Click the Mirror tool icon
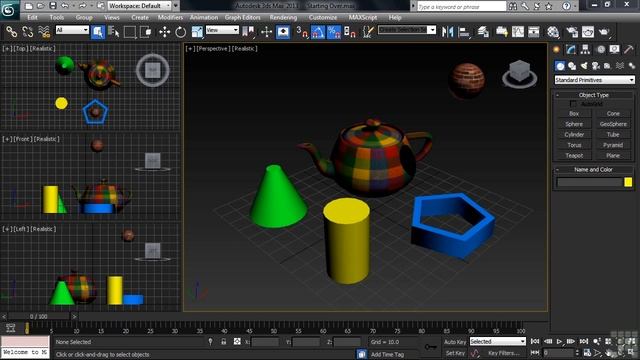 [447, 31]
